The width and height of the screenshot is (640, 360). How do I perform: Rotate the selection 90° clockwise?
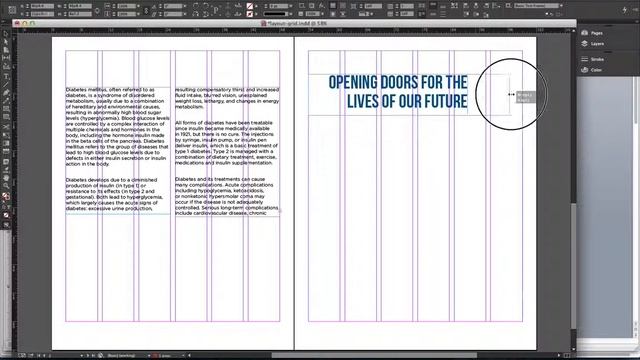pos(196,6)
